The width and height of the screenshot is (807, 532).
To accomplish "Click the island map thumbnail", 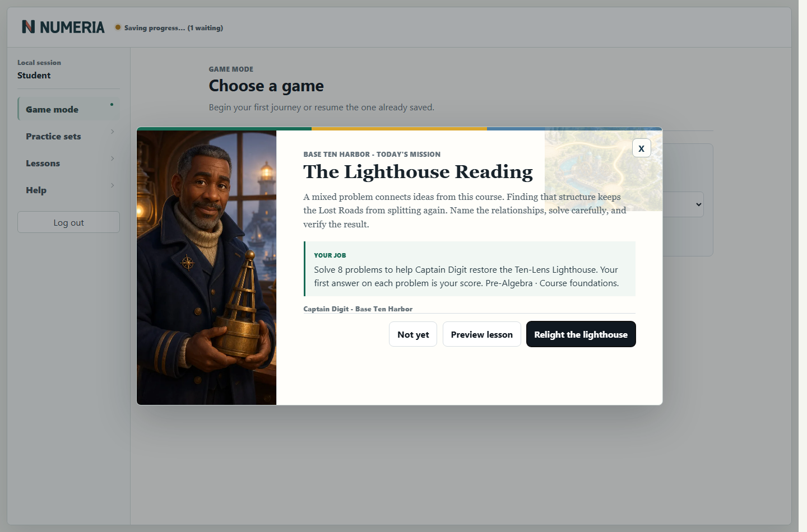I will tap(604, 171).
